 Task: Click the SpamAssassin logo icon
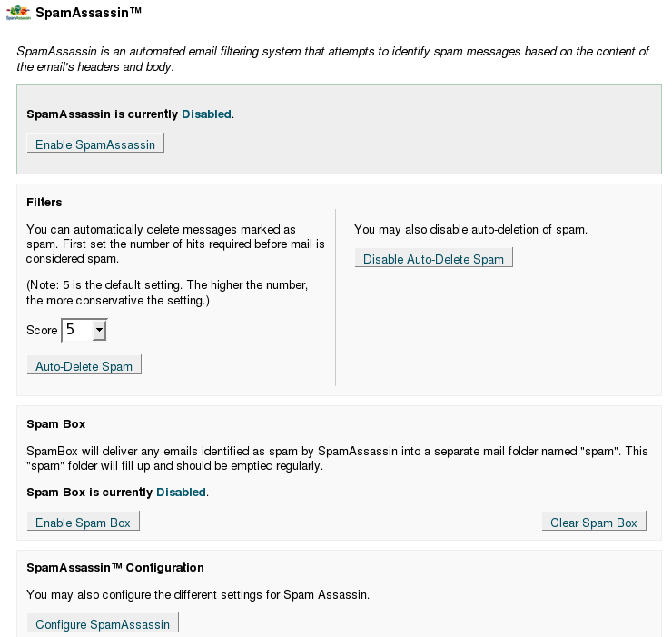click(17, 14)
